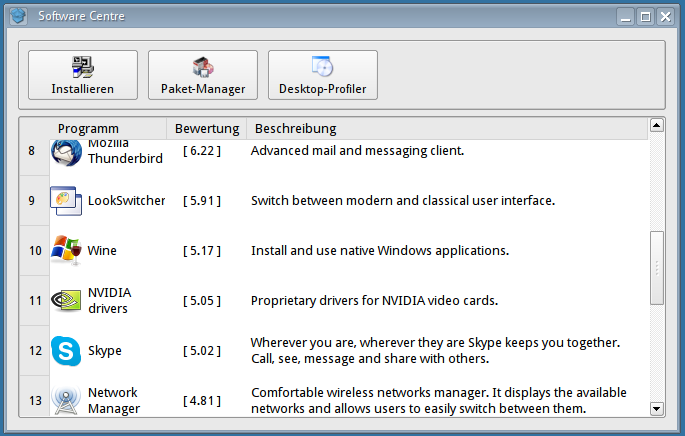
Task: Select row number 12
Action: 35,351
